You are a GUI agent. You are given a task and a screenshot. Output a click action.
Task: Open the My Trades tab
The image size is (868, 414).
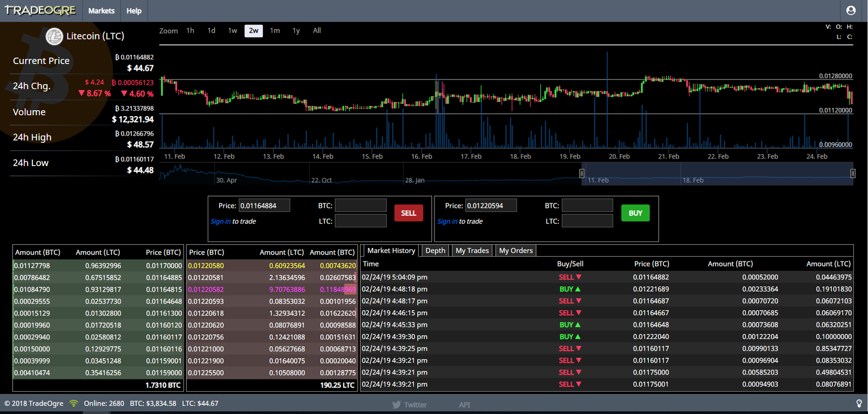click(x=472, y=251)
